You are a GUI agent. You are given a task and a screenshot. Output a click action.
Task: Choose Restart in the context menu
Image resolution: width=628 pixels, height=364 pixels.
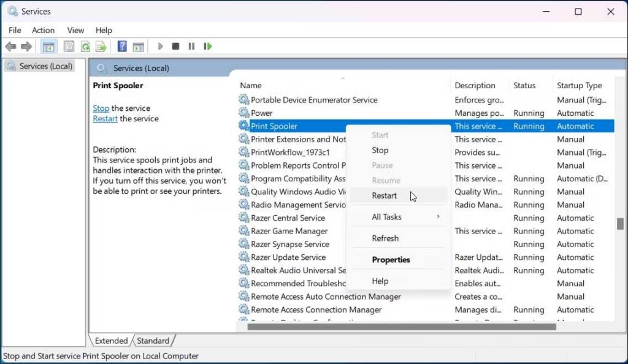pyautogui.click(x=385, y=195)
